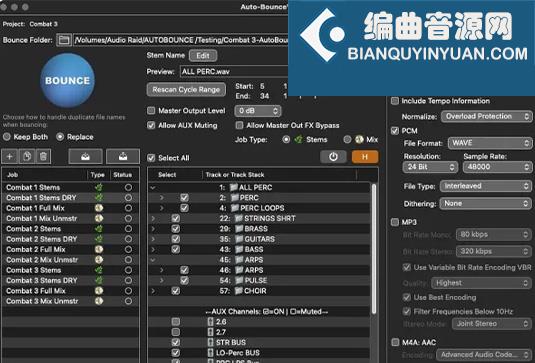
Task: Enable the 2.6 AUX channel checkbox
Action: (x=175, y=322)
